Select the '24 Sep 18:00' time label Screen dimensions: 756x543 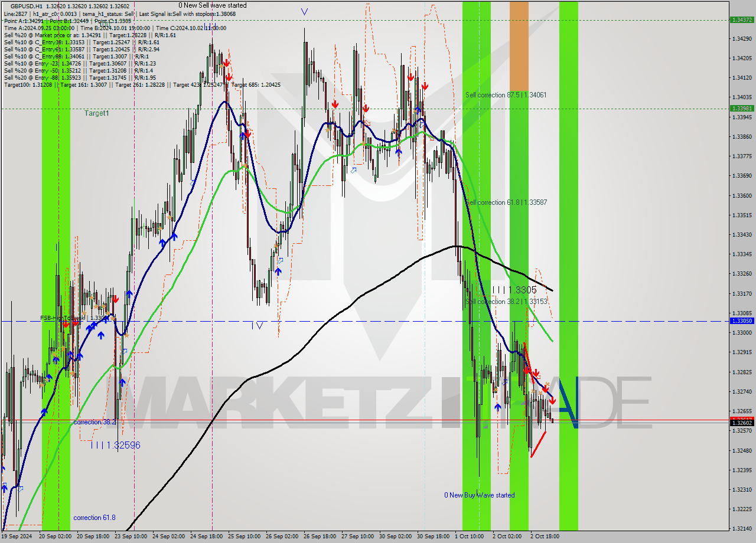[x=206, y=537]
